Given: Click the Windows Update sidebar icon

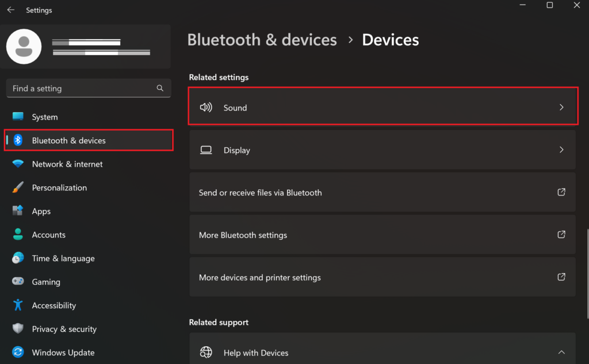Looking at the screenshot, I should (18, 352).
